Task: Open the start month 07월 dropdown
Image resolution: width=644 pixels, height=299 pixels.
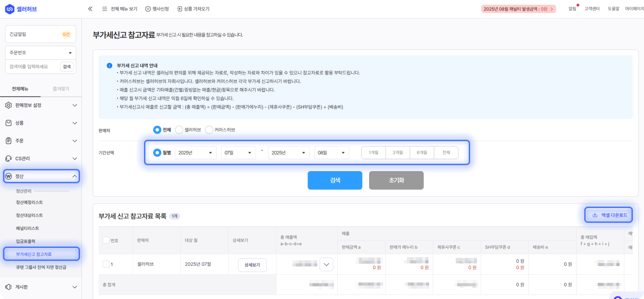Action: click(x=238, y=153)
